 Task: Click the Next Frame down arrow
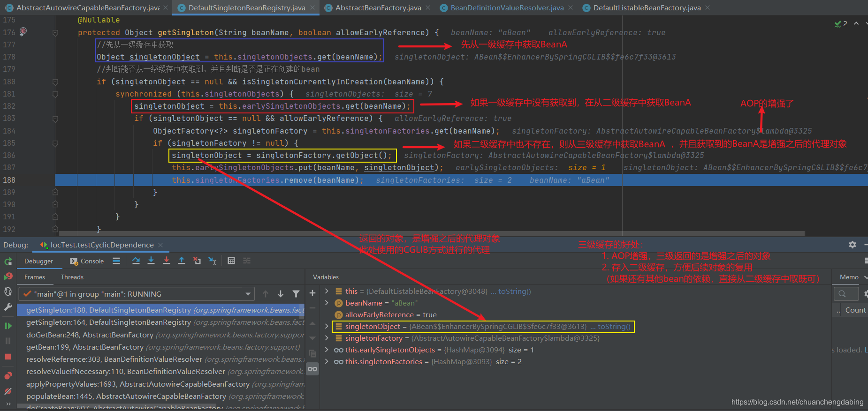pyautogui.click(x=281, y=294)
